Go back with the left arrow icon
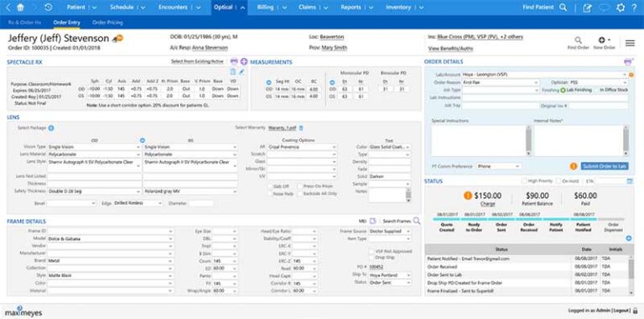The image size is (644, 319). pyautogui.click(x=8, y=8)
